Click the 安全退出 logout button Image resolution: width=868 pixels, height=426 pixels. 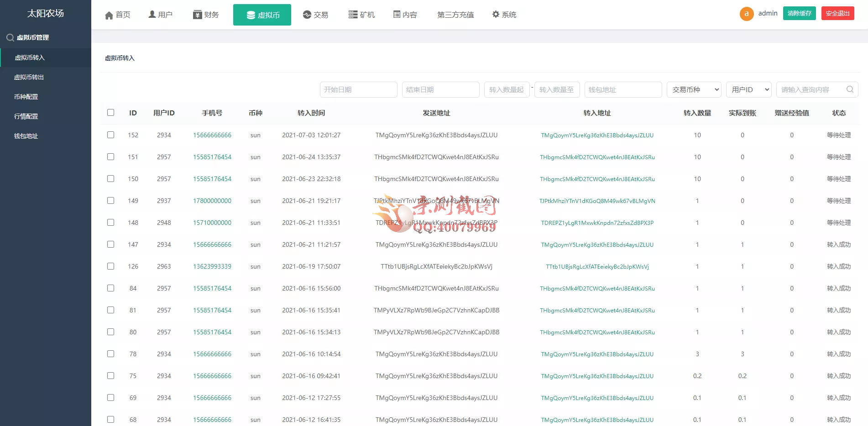[x=837, y=13]
